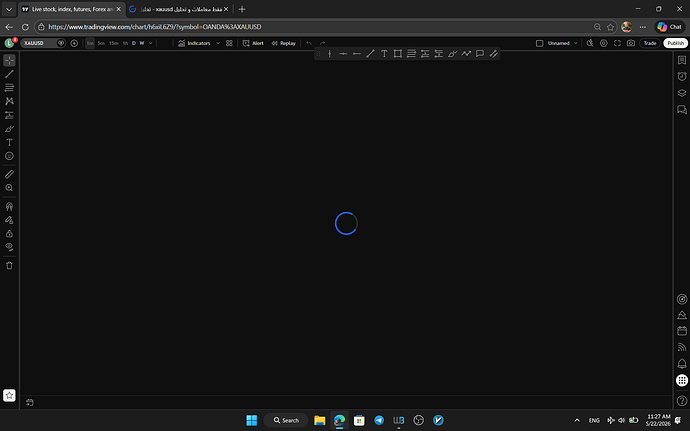Expand the favorite indicators dropdown arrow
This screenshot has height=431, width=690.
[x=218, y=43]
